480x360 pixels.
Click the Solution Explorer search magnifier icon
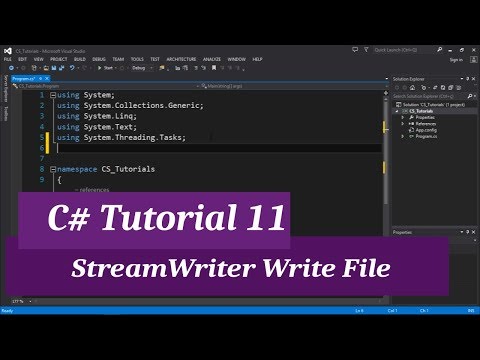coord(470,96)
